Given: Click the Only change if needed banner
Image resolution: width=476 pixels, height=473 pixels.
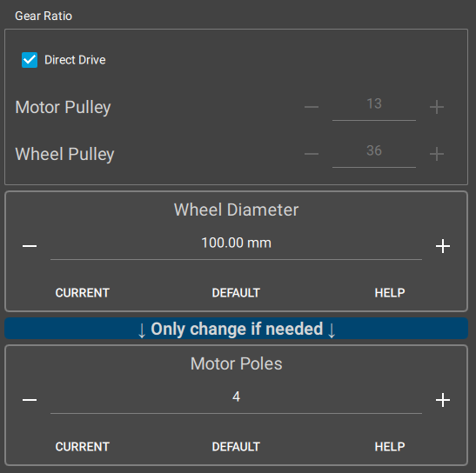Looking at the screenshot, I should pos(236,329).
